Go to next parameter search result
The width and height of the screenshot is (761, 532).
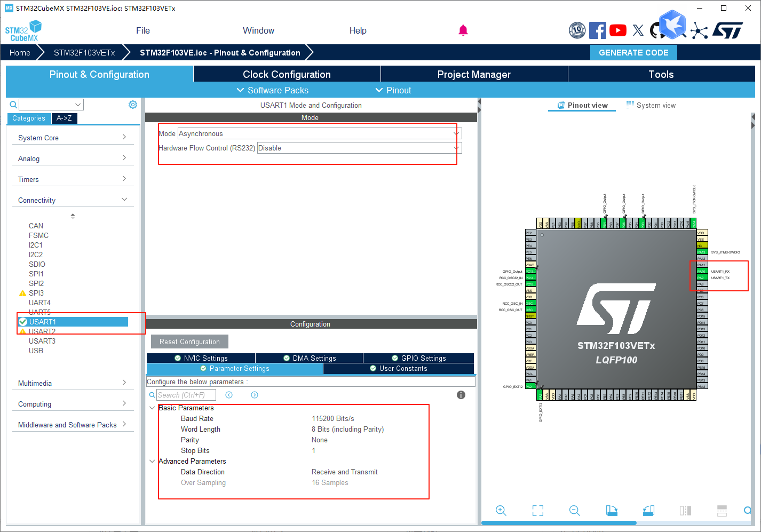(255, 395)
